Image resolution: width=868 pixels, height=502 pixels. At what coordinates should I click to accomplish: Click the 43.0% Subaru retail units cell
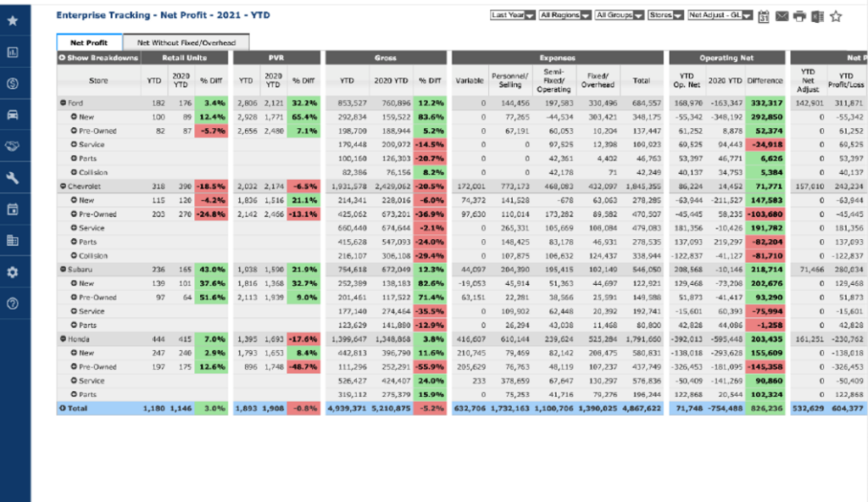[x=211, y=270]
